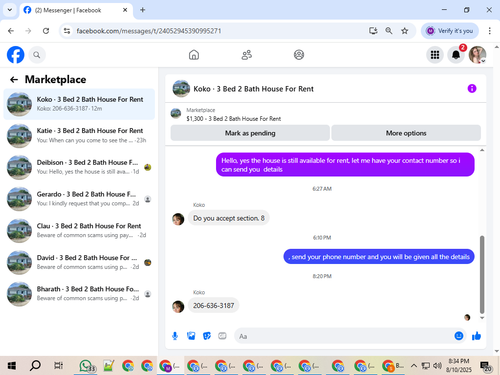Viewport: 500px width, 375px height.
Task: Click the browser back button
Action: point(11,31)
